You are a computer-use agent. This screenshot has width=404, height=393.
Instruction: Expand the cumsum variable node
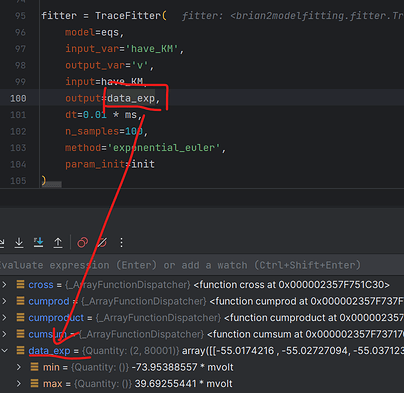click(x=4, y=334)
